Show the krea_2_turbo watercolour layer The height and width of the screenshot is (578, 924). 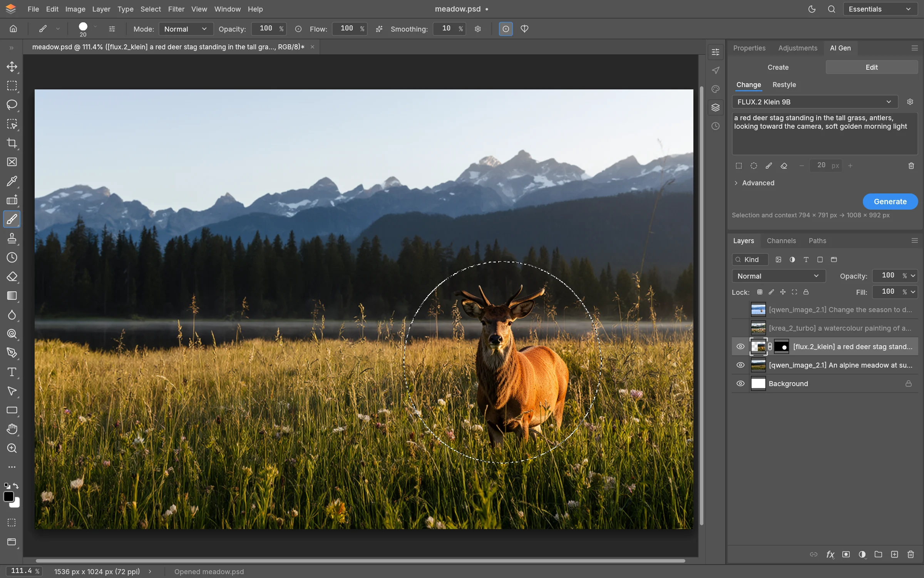pos(740,328)
